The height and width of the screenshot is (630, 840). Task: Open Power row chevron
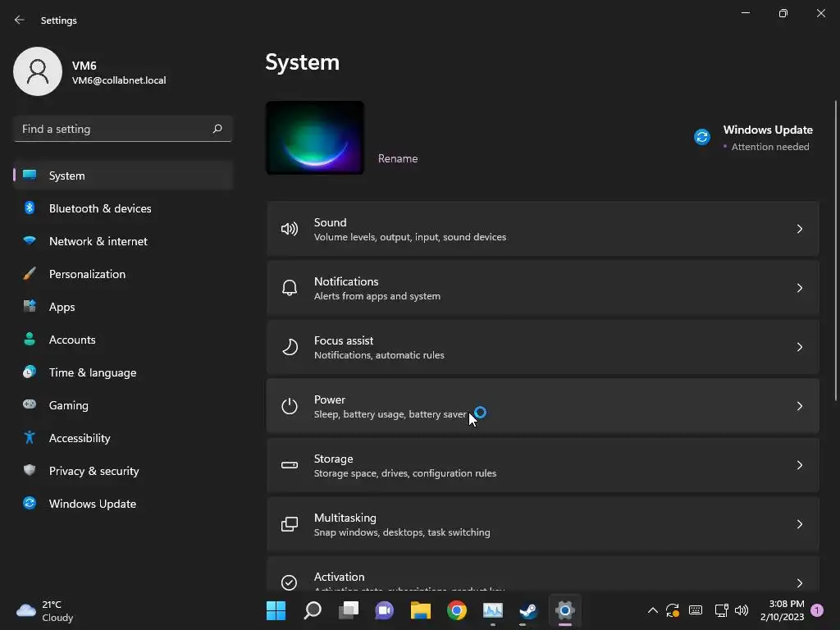pos(799,406)
